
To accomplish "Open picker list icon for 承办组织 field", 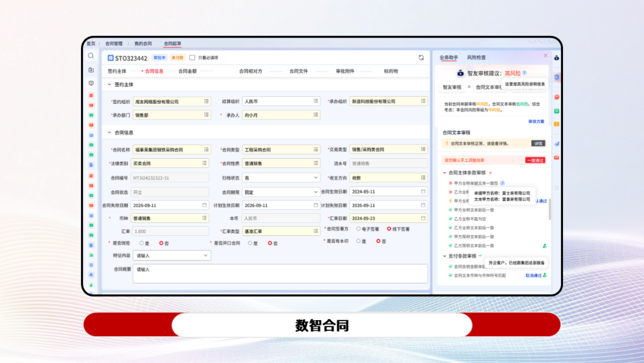I will [x=423, y=101].
